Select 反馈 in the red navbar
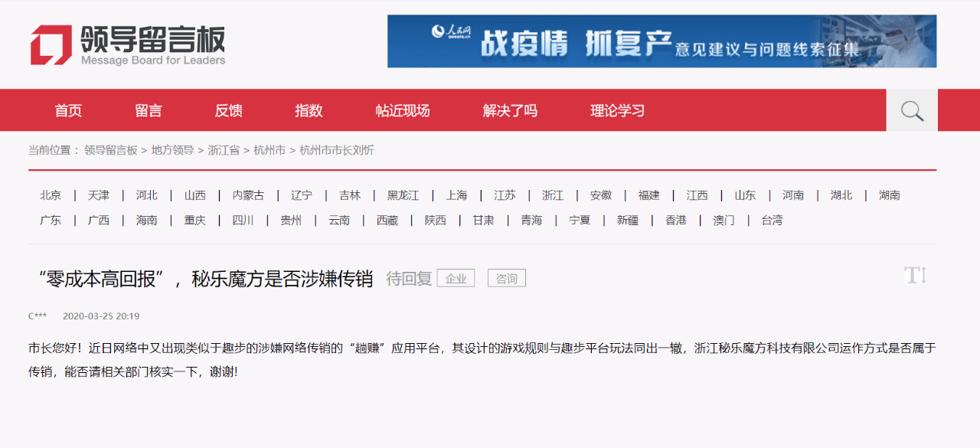 (x=228, y=111)
